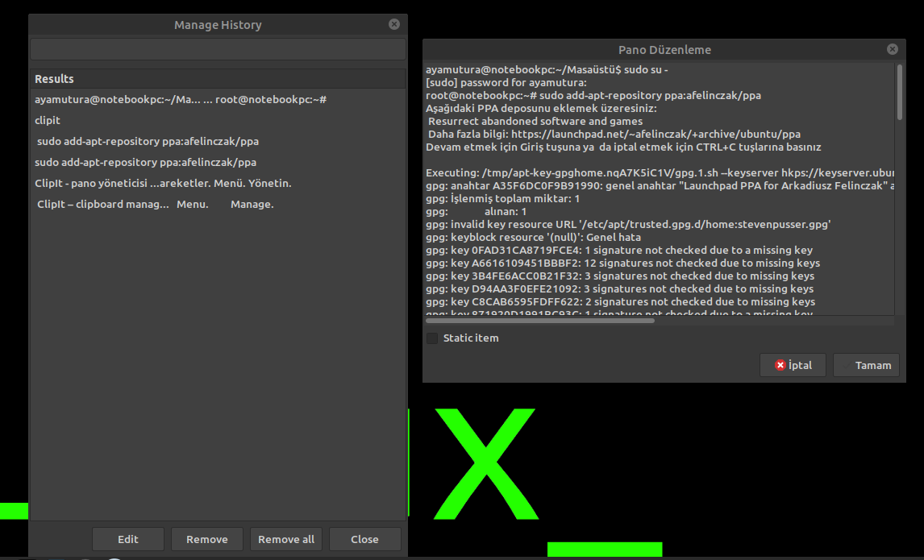Click the line with key 3B4FE6ACC0B21F32
Image resolution: width=924 pixels, height=560 pixels.
point(620,276)
